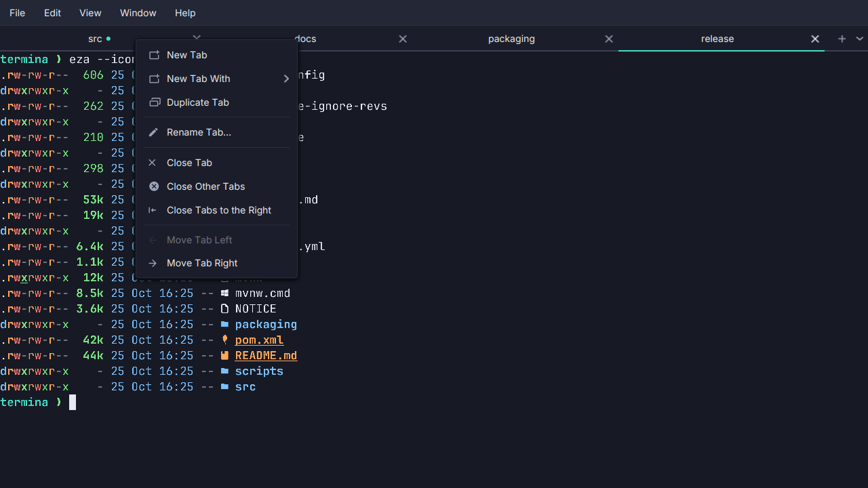Viewport: 868px width, 488px height.
Task: Click Windows icon beside mvnw.cmd
Action: tap(225, 293)
